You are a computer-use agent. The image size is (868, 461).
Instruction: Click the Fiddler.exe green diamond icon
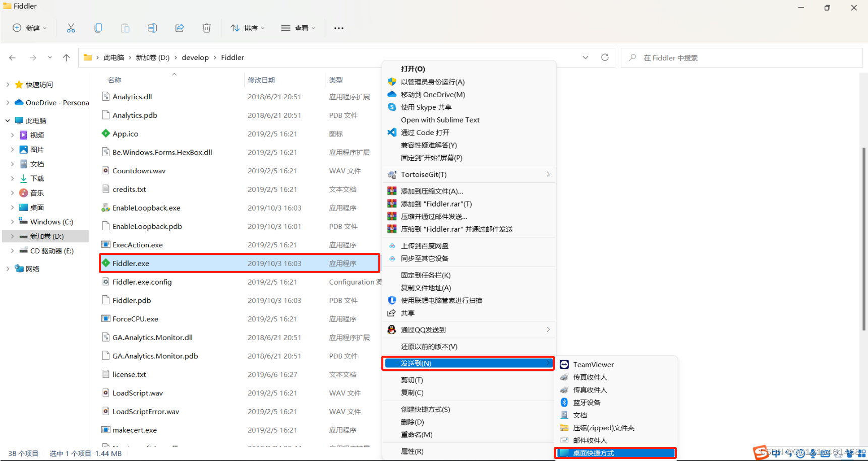(106, 263)
